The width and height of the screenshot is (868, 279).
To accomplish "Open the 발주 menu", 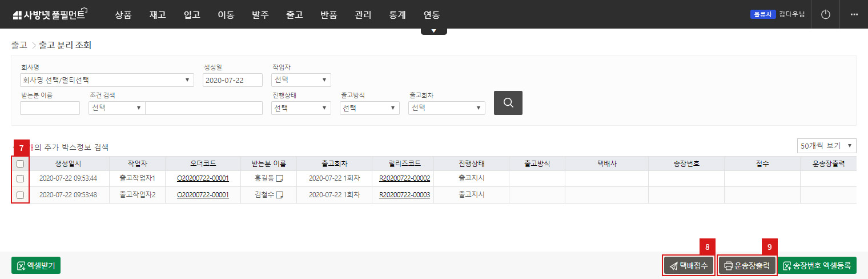I will pos(260,15).
